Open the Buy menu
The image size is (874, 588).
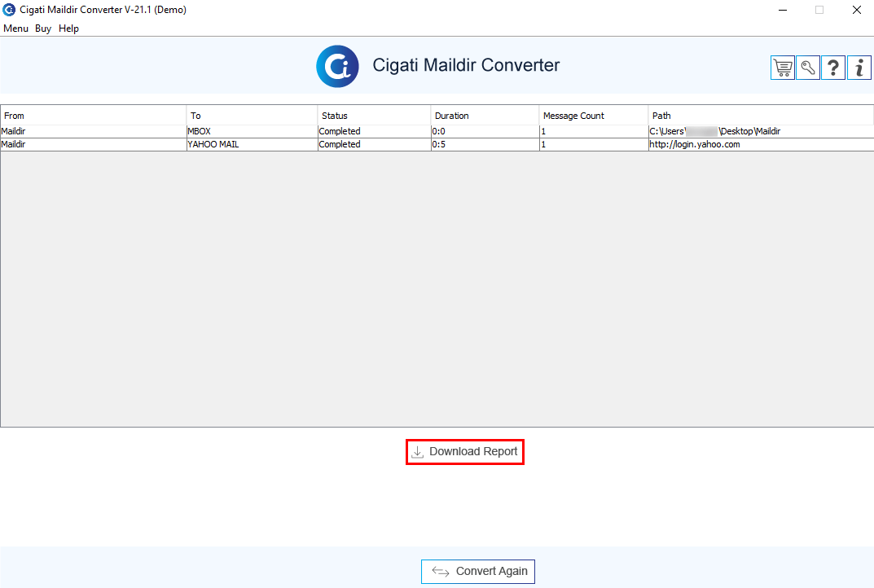43,29
